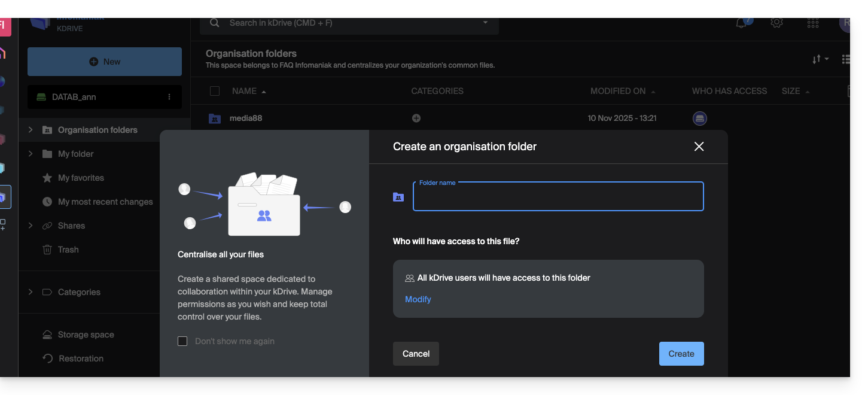Viewport: 868px width, 395px height.
Task: Click the media88 access avatar icon
Action: [x=699, y=118]
